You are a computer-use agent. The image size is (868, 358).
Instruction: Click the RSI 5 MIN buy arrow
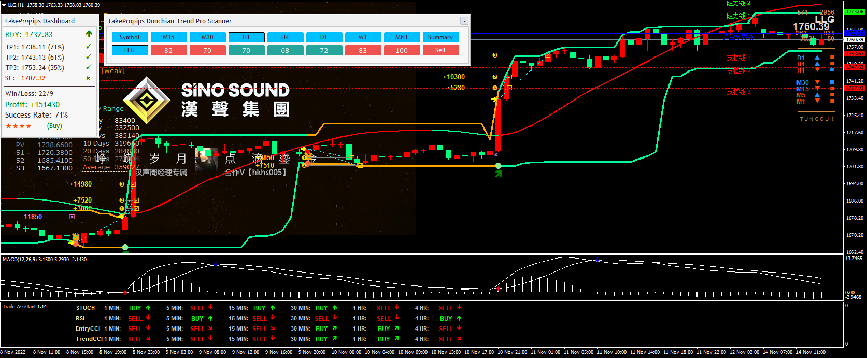(210, 318)
